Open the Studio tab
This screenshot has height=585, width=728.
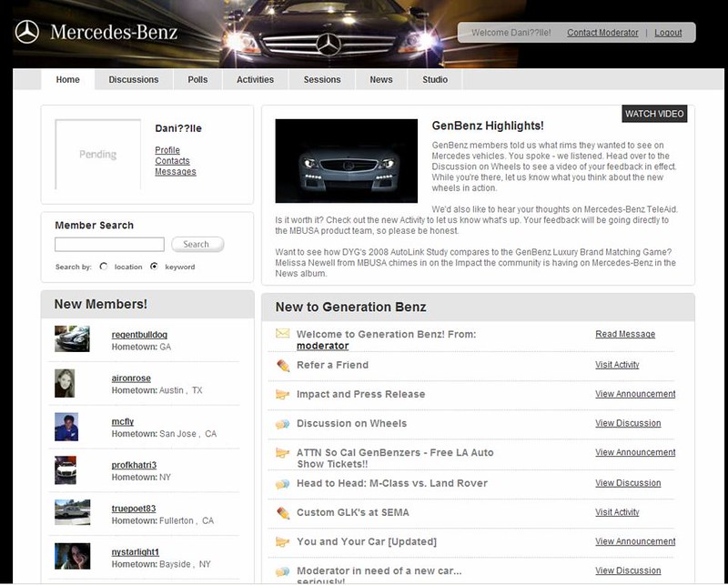(434, 79)
